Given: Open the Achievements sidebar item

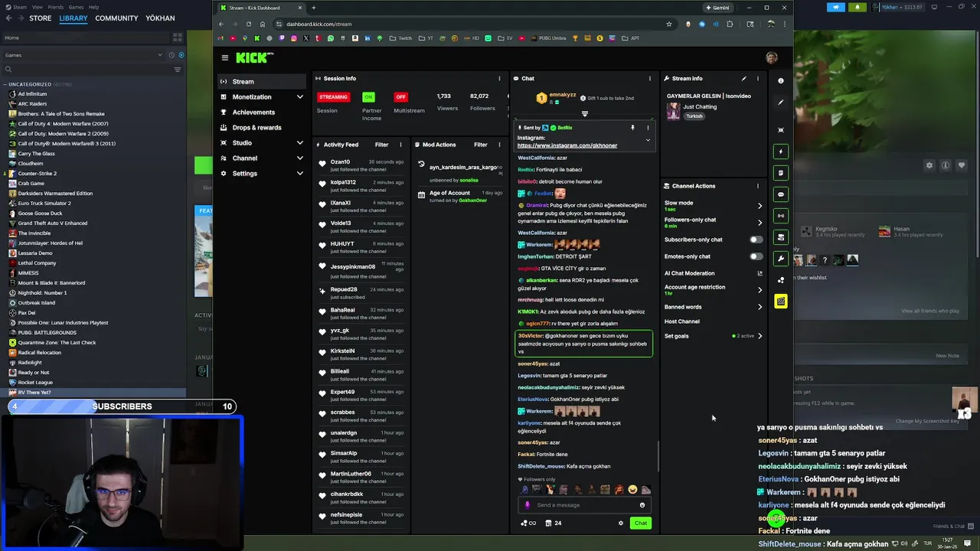Looking at the screenshot, I should tap(262, 112).
